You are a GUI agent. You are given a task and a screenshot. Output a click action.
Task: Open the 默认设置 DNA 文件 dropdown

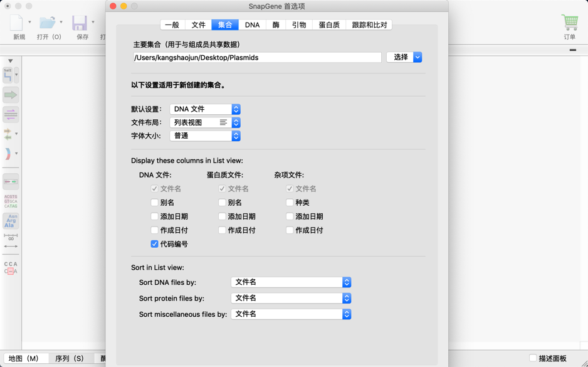205,109
